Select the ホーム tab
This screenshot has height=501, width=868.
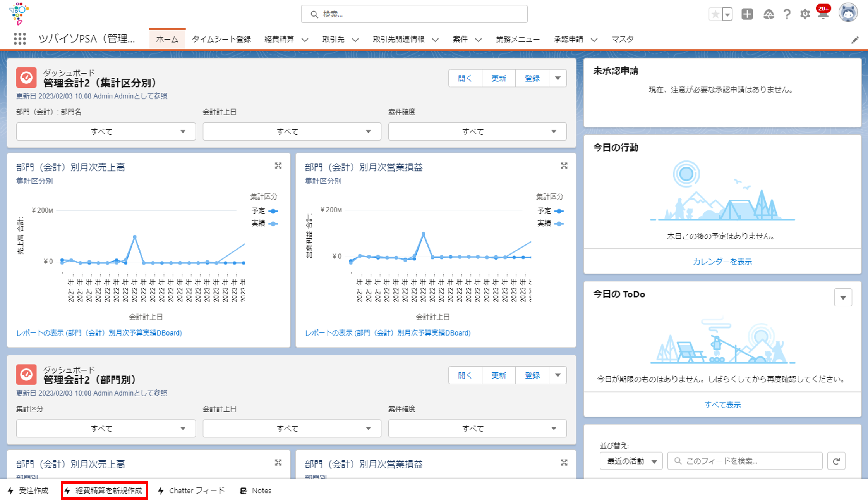167,39
